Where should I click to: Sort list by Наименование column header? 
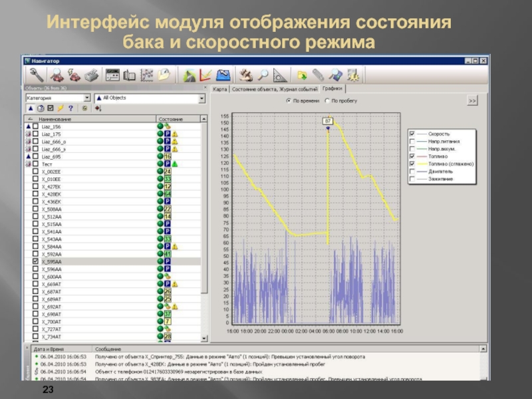pos(60,118)
